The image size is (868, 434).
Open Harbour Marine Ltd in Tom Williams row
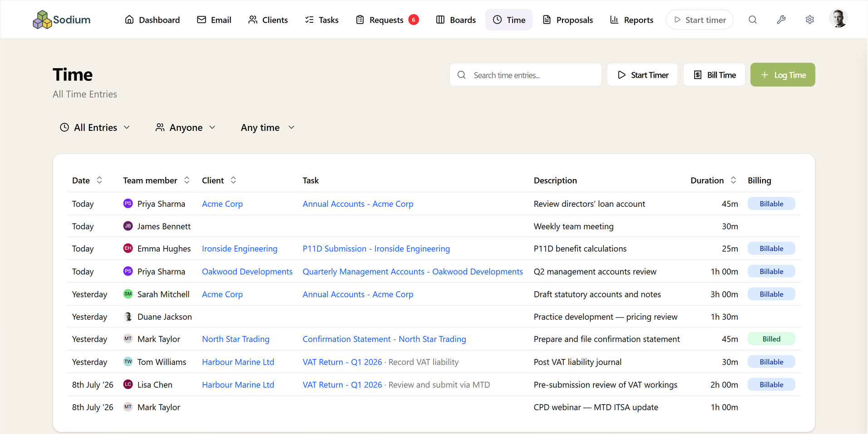238,362
